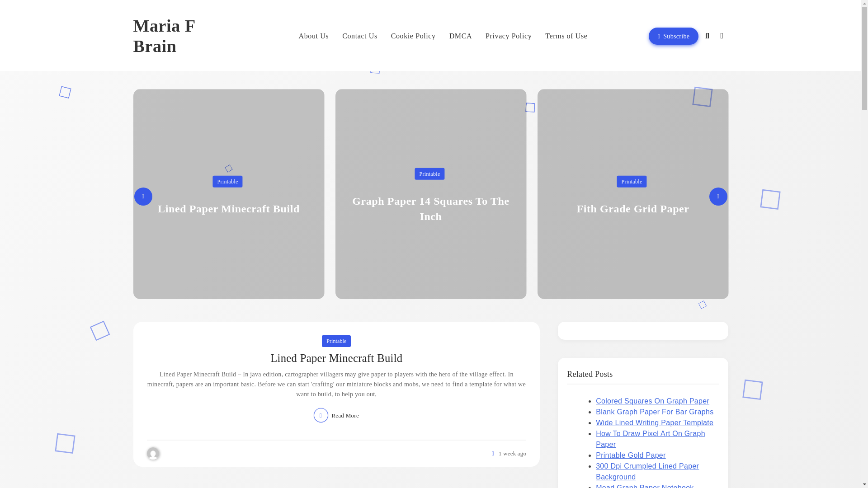This screenshot has width=868, height=488.
Task: Open Printable Gold Paper link
Action: 631,455
